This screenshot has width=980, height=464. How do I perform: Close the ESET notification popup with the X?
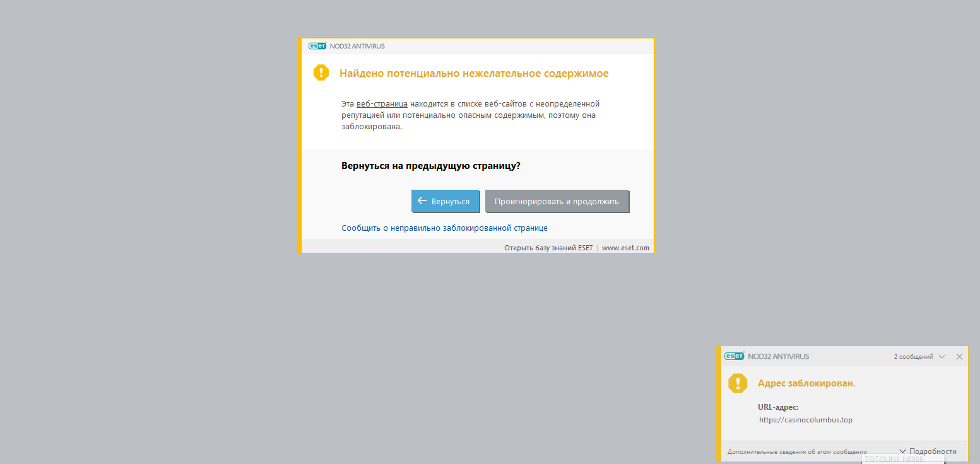pos(959,356)
